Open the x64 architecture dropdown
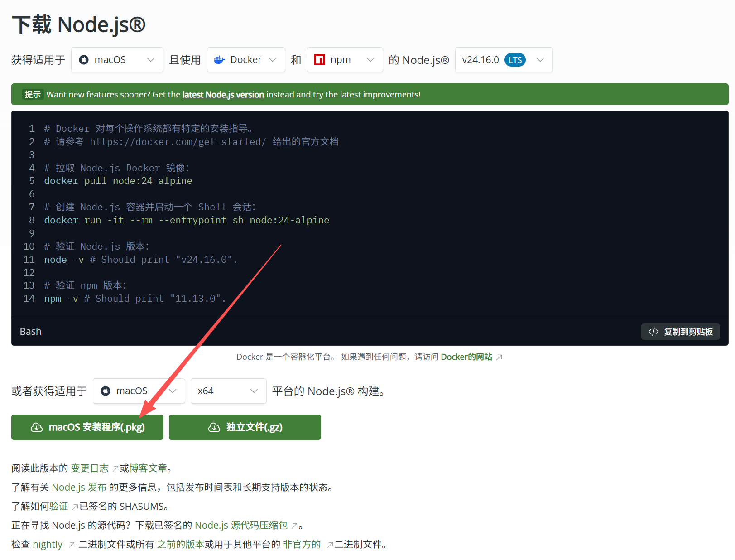Image resolution: width=735 pixels, height=560 pixels. (x=228, y=391)
